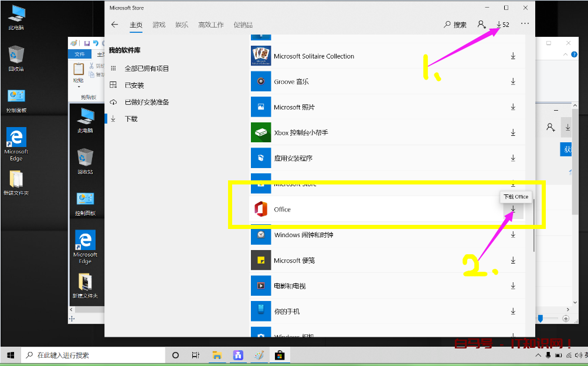Open the three-dot more options menu
Image resolution: width=588 pixels, height=366 pixels.
tap(524, 25)
